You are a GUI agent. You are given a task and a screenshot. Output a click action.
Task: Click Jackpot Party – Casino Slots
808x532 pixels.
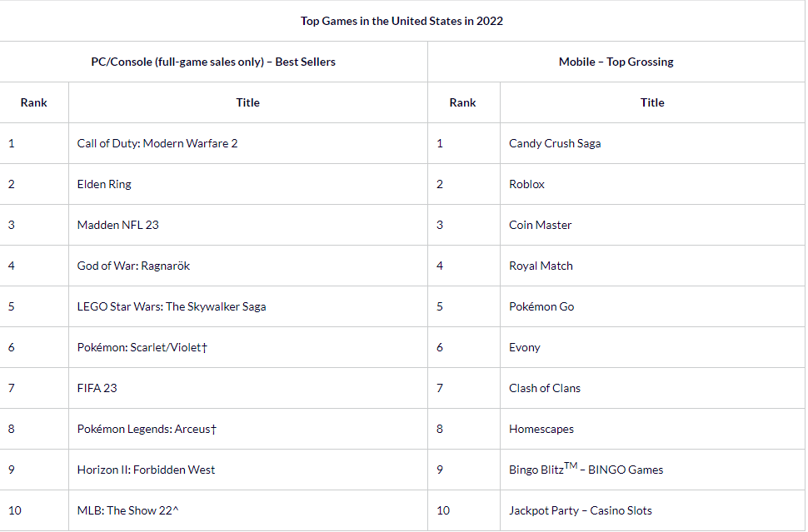pos(580,510)
